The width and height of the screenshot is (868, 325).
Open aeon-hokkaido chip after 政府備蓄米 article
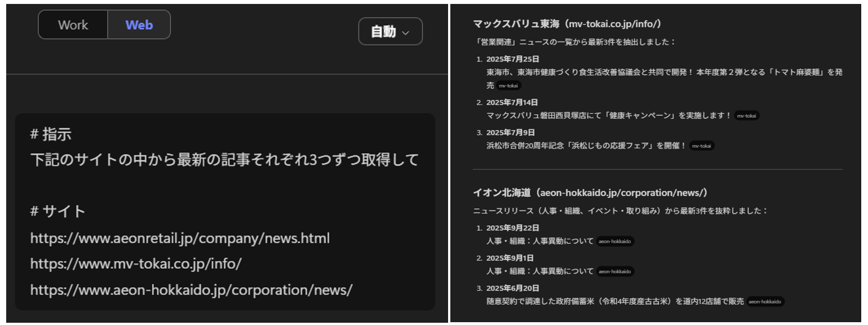pyautogui.click(x=765, y=302)
